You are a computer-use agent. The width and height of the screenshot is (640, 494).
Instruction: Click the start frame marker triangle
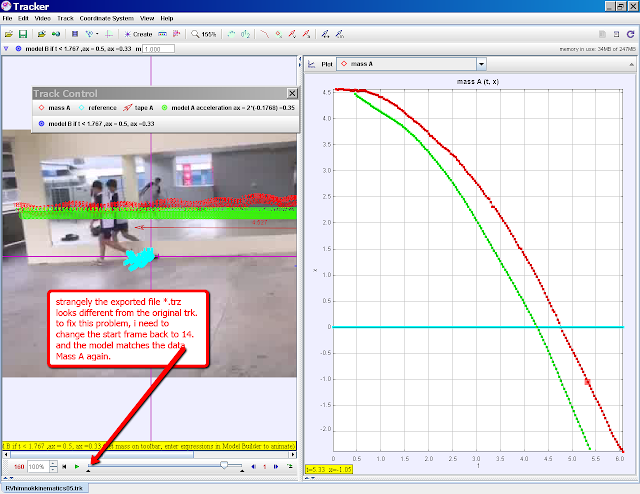click(88, 471)
